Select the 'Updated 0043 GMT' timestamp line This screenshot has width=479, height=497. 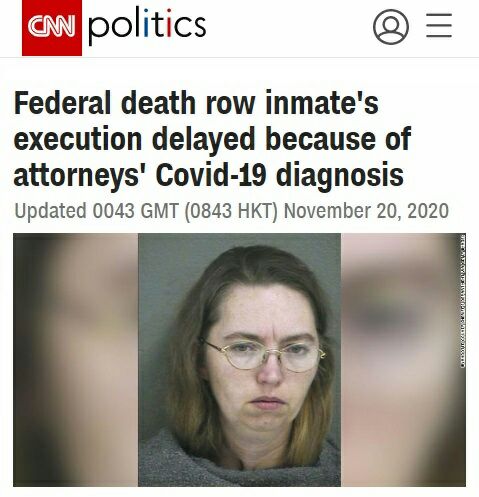pos(231,211)
